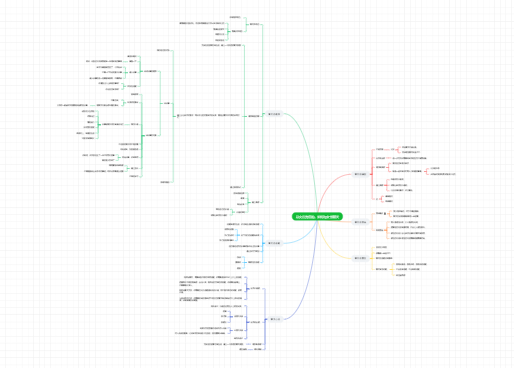Select the last red subtopic with two short leaves
Screen dimensions: 514x368
click(377, 199)
